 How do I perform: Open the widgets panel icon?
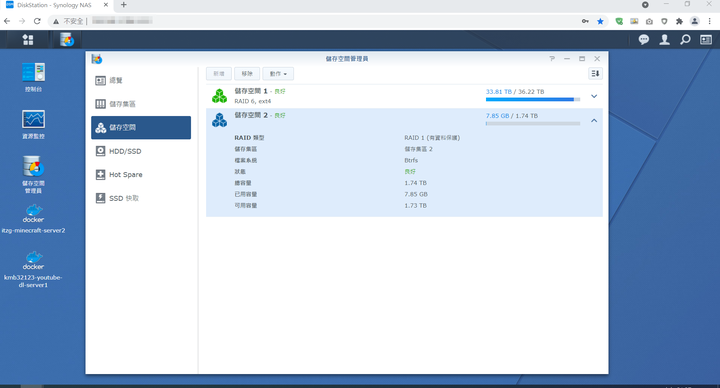point(706,40)
